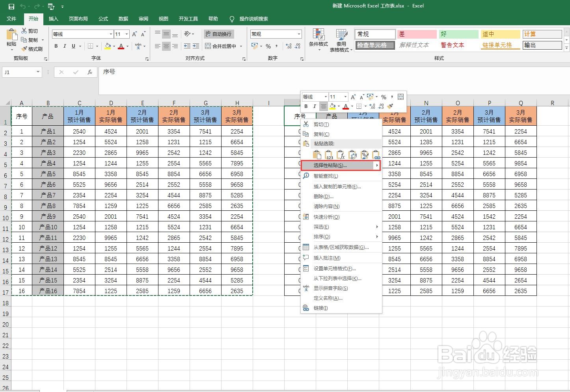Toggle center horizontal alignment in ribbon
This screenshot has width=570, height=392.
166,46
